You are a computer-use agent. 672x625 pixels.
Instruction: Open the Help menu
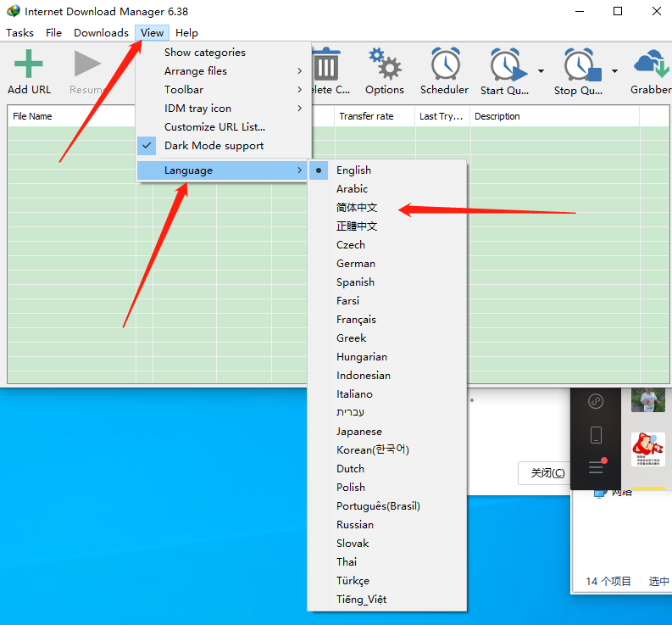coord(186,33)
